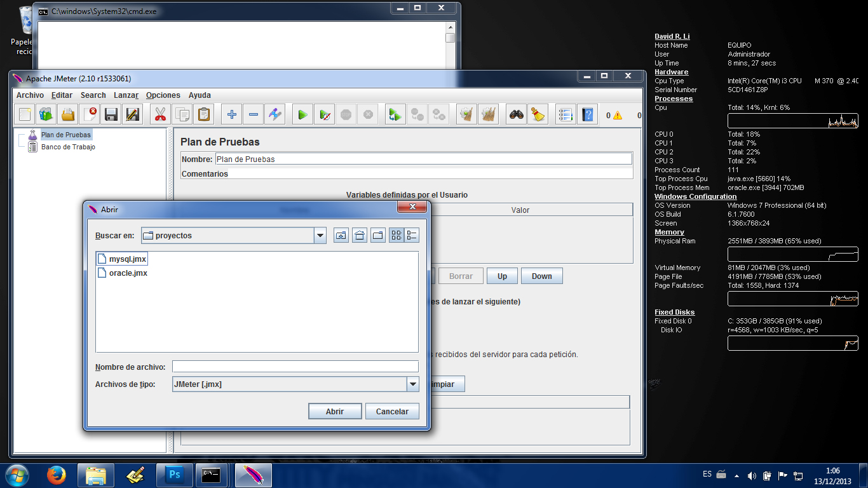Click the Remote Stop All icon

coord(417,115)
